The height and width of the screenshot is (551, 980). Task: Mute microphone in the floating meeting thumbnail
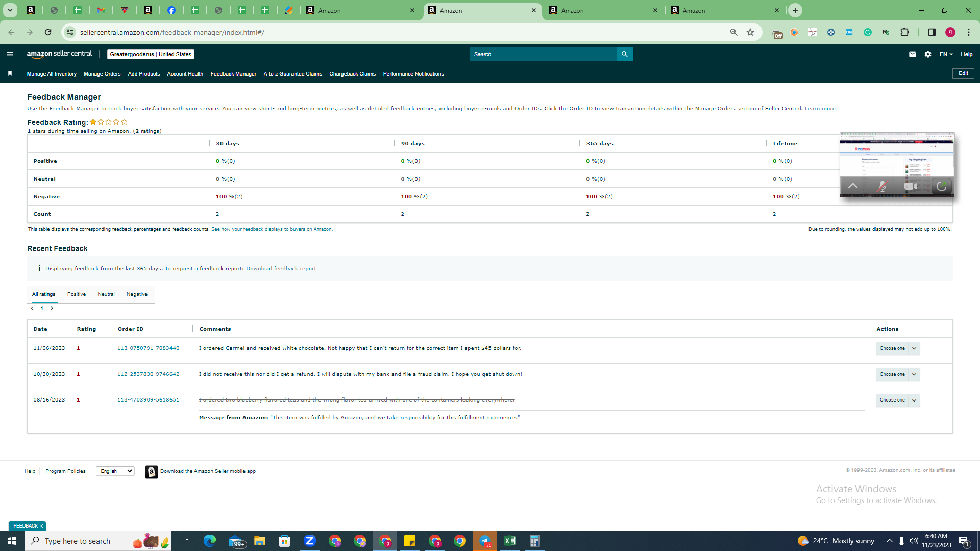(882, 186)
